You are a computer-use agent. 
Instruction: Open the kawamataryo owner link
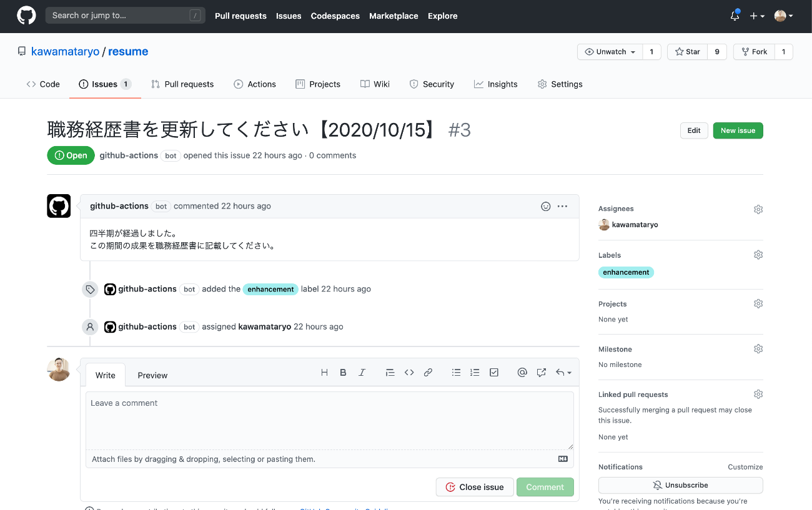66,52
